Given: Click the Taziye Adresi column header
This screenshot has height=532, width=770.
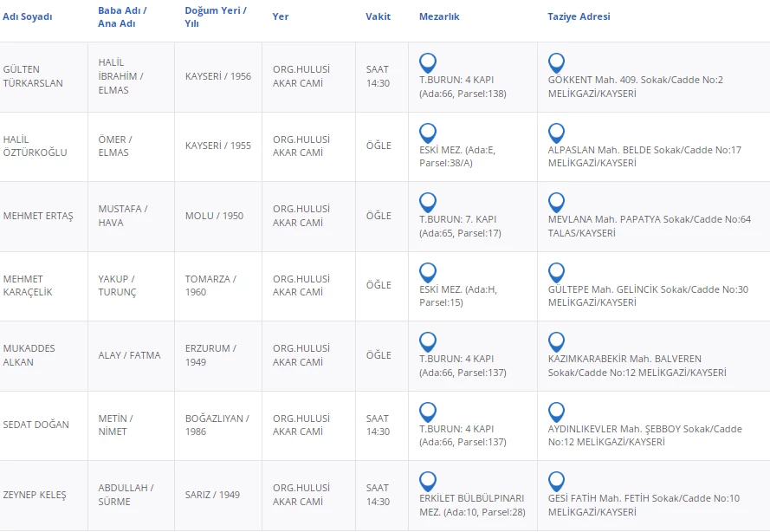Looking at the screenshot, I should point(579,16).
